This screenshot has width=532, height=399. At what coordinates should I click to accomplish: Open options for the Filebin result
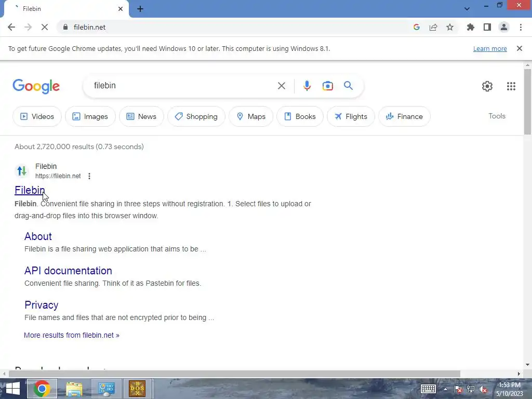(x=89, y=176)
